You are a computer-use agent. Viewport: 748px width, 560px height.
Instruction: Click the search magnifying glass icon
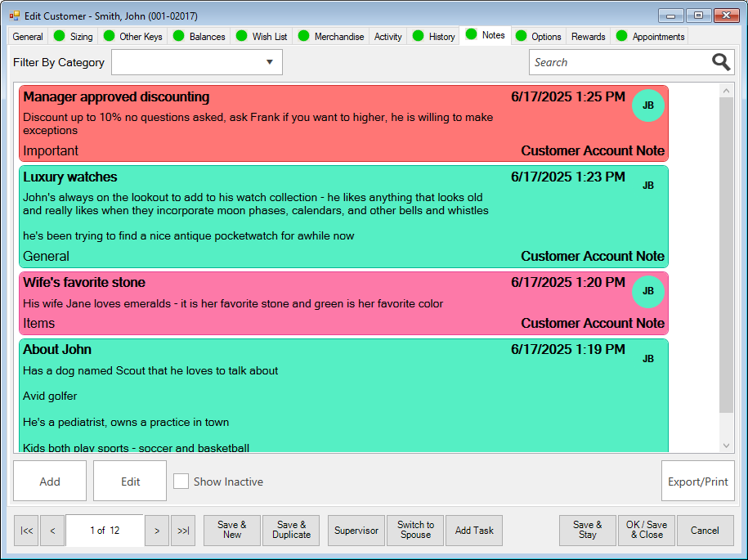pos(720,62)
